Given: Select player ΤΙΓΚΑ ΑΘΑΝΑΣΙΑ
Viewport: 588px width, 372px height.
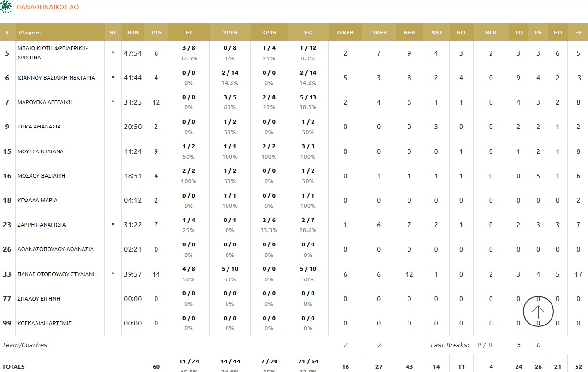Looking at the screenshot, I should (39, 127).
